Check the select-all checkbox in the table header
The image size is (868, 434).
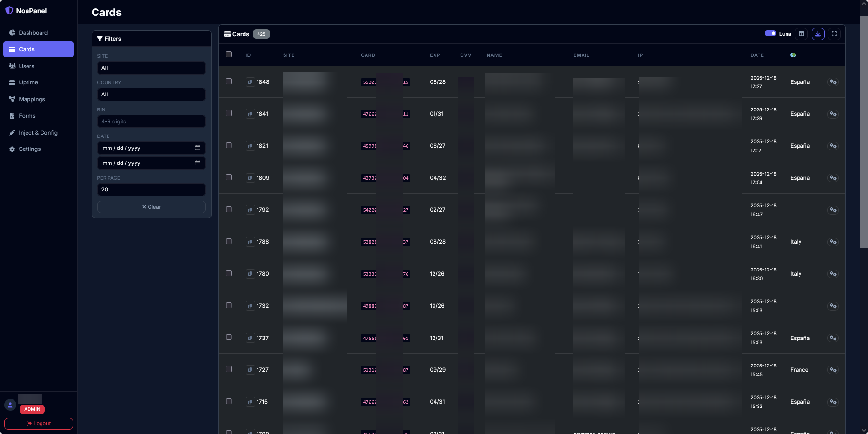click(x=229, y=54)
